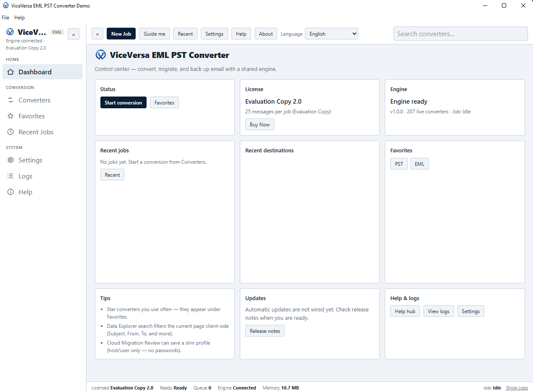Viewport: 533px width, 392px height.
Task: Open the Help menu in menu bar
Action: click(19, 18)
